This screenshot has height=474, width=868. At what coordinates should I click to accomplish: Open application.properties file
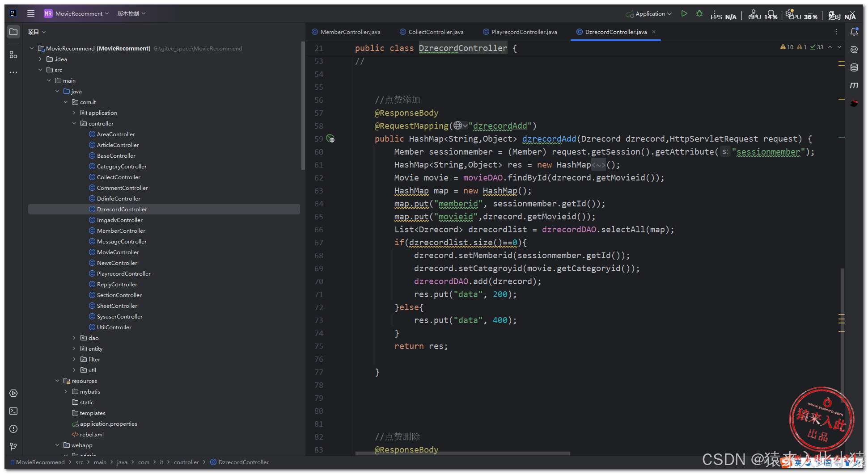(x=108, y=424)
